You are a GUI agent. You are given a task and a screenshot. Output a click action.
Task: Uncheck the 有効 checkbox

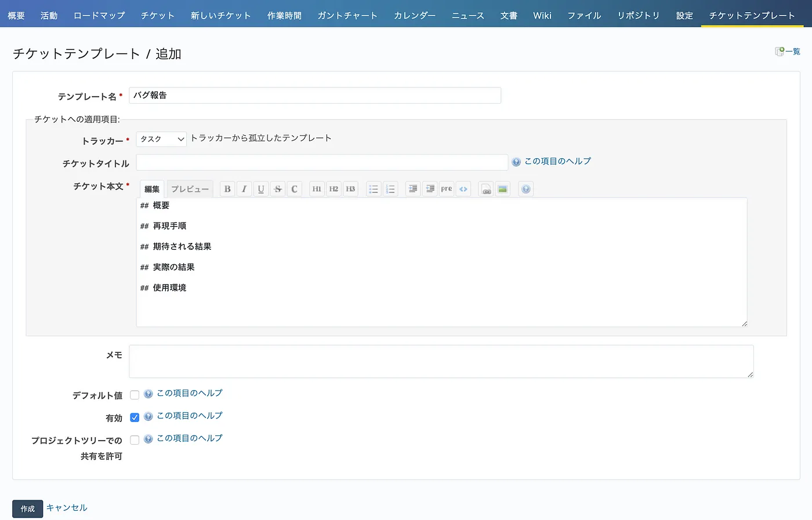click(x=135, y=417)
